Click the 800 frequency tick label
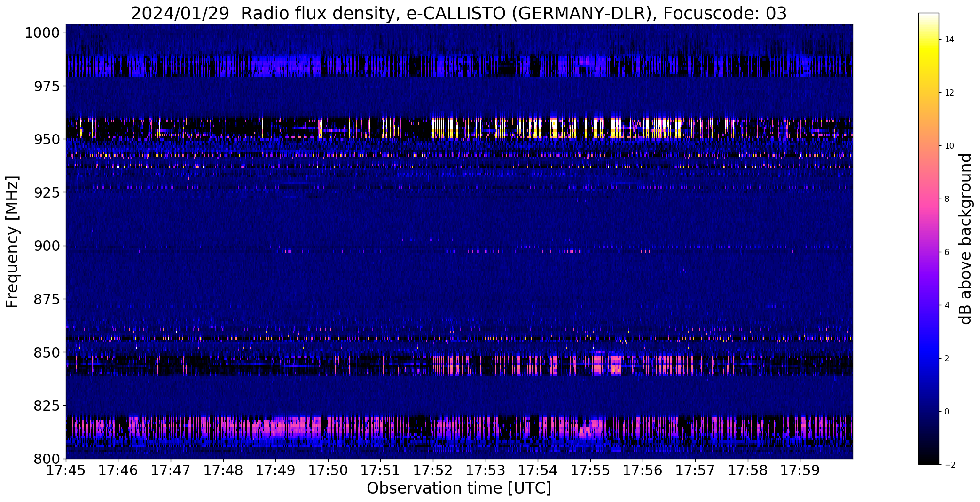The width and height of the screenshot is (980, 502). (47, 459)
